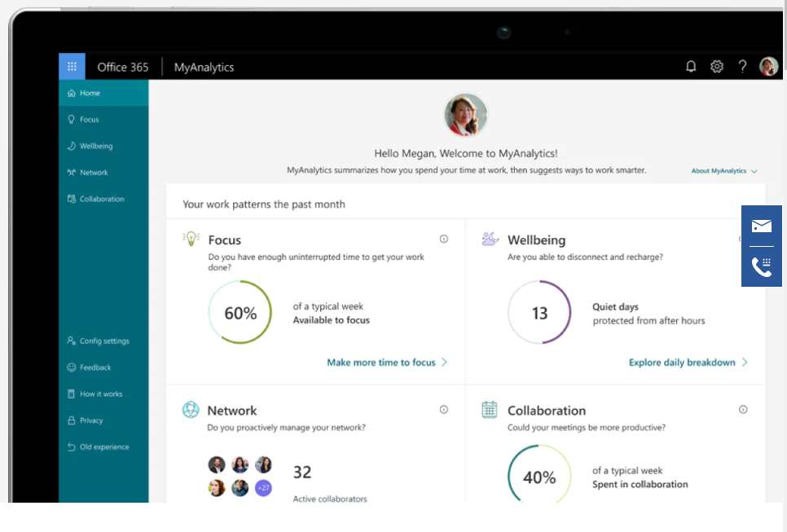Click the Collaboration calendar icon in the sidebar
The width and height of the screenshot is (787, 532).
[71, 199]
